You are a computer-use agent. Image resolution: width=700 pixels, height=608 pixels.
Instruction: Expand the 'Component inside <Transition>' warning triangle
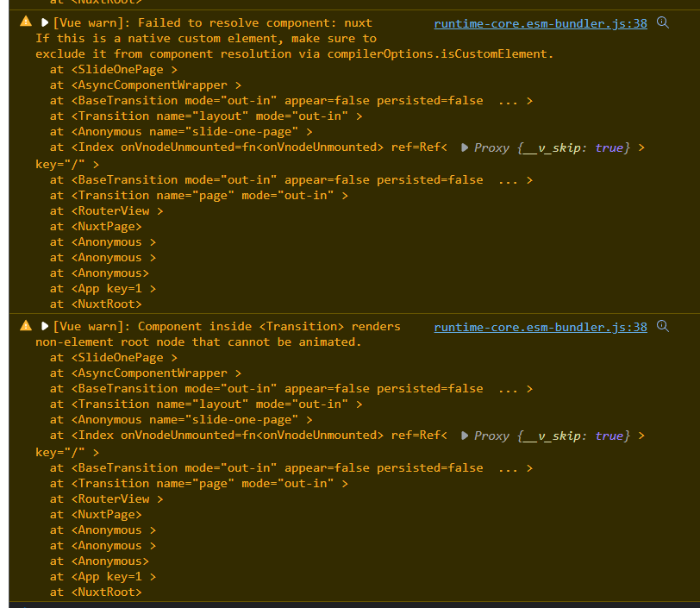(45, 326)
